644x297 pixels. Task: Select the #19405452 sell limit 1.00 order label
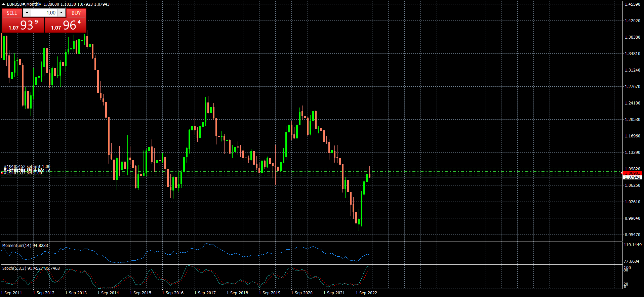(x=27, y=167)
